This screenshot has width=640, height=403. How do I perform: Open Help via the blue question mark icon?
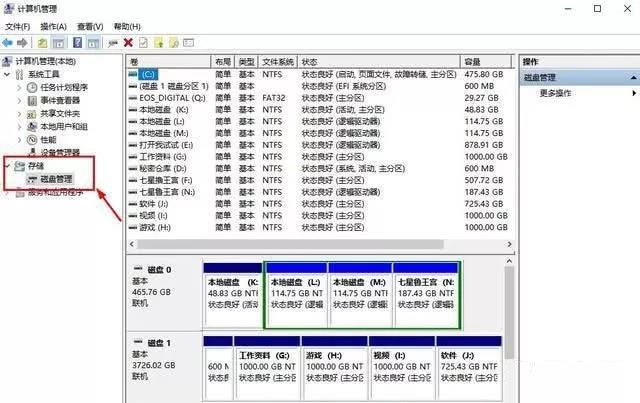tap(78, 42)
